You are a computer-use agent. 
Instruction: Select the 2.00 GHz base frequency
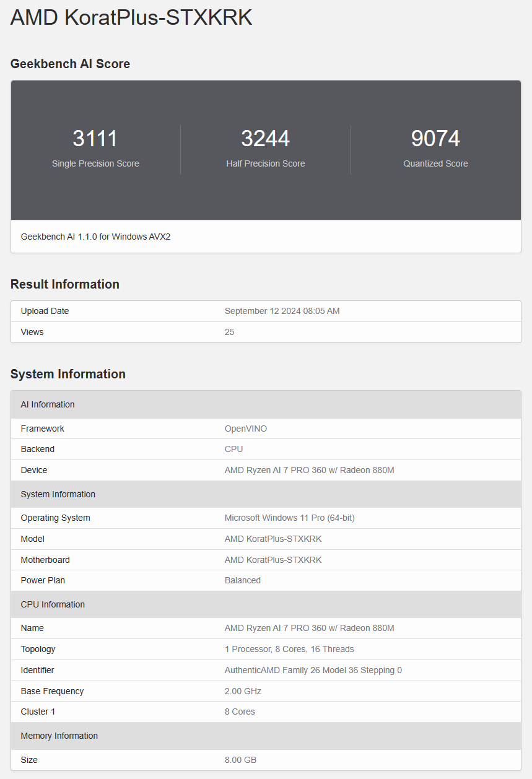point(243,691)
